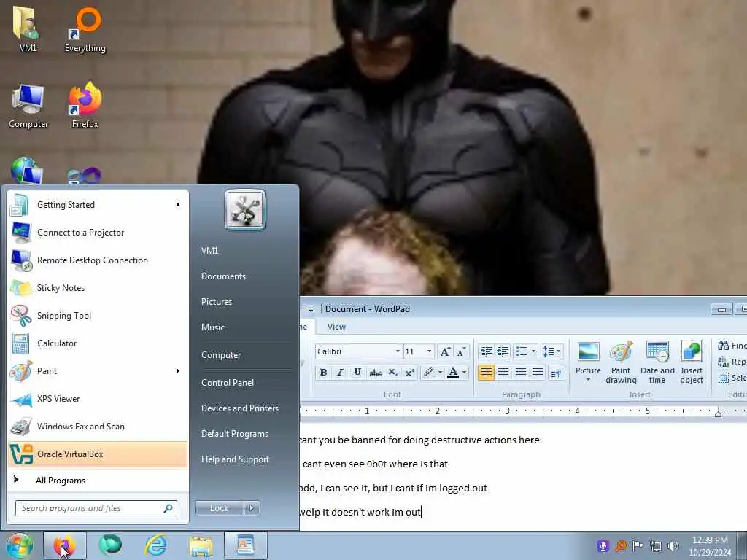Click the Insert object button
This screenshot has height=560, width=747.
[x=692, y=362]
